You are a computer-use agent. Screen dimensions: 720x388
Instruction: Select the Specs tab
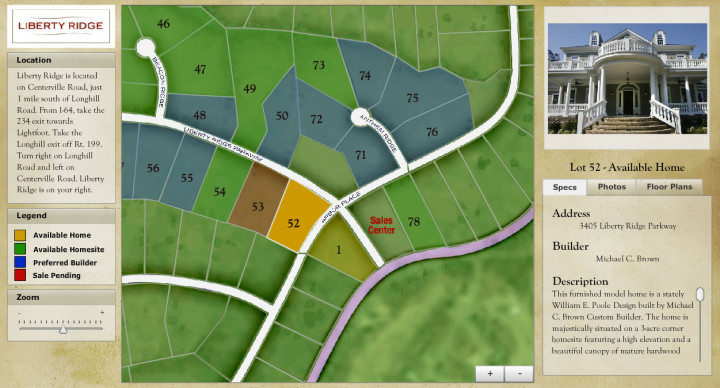point(564,187)
